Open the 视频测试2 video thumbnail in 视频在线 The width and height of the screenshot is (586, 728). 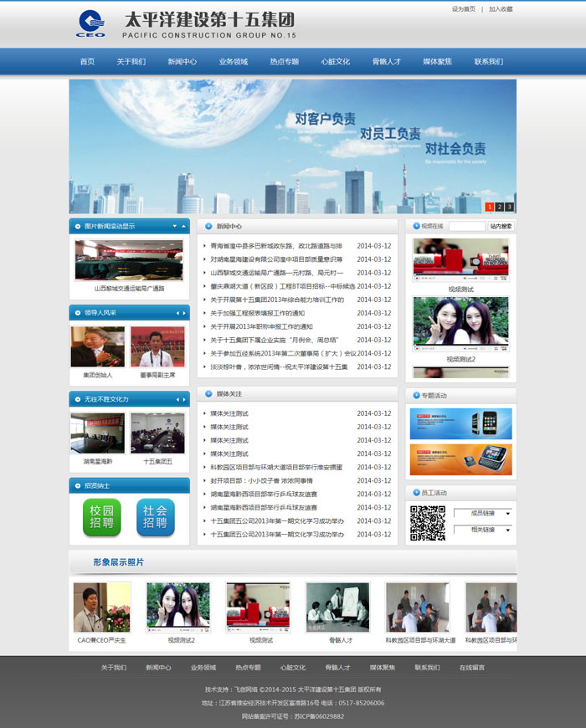[x=461, y=324]
